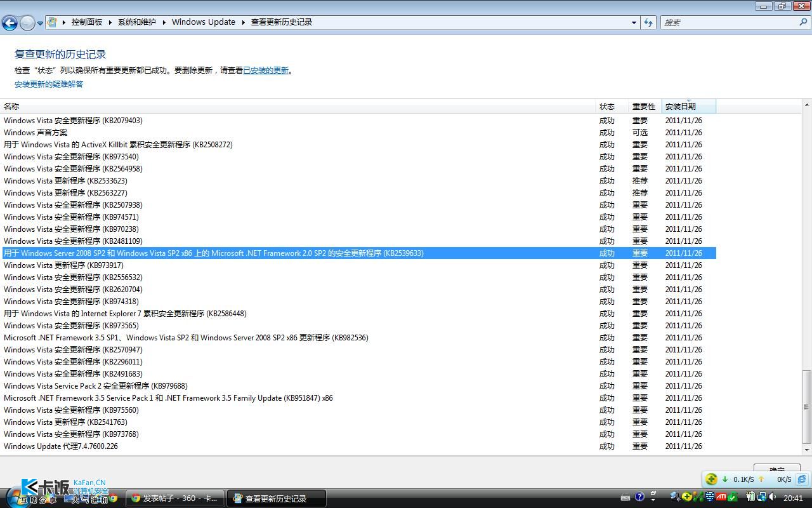Select the KB974571 update row
This screenshot has width=812, height=508.
pos(358,217)
